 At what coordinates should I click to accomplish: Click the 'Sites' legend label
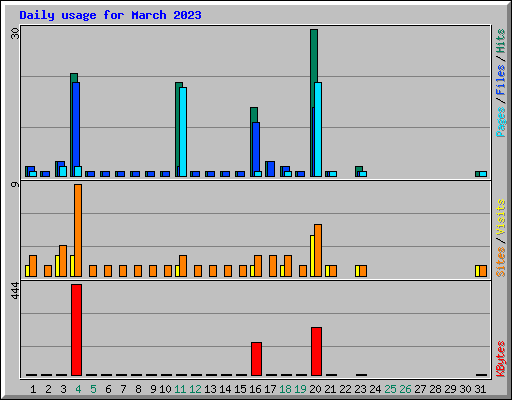(500, 262)
